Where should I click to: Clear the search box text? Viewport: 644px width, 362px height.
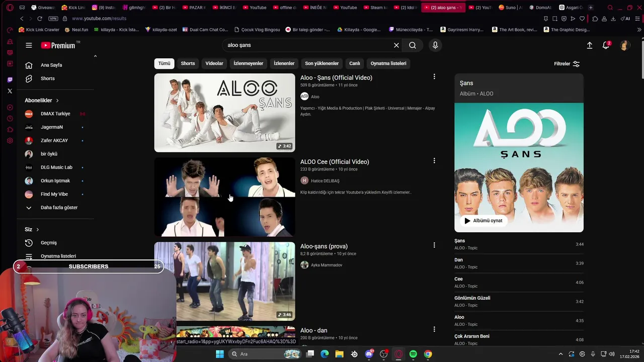(x=396, y=45)
